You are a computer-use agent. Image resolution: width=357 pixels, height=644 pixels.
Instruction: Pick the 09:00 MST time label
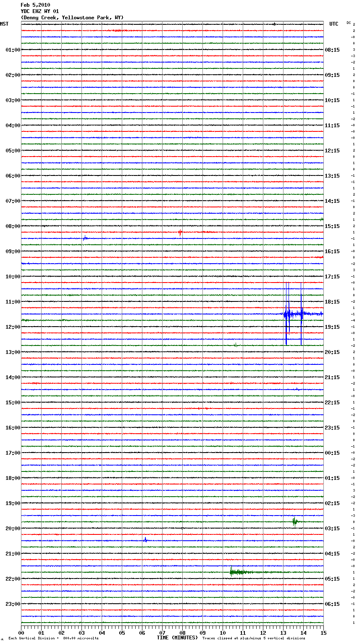coord(13,251)
